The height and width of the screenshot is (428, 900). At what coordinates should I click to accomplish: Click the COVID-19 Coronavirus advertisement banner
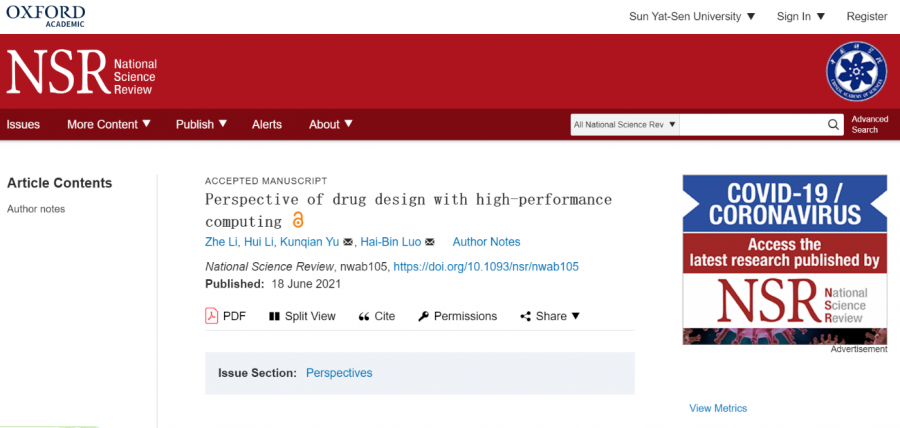point(784,259)
